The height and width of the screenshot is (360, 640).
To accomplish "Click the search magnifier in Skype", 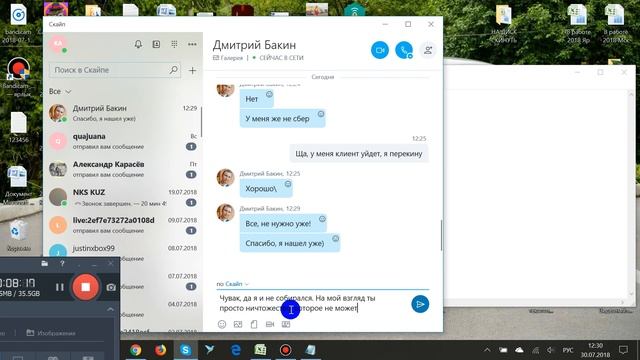I will pos(173,70).
